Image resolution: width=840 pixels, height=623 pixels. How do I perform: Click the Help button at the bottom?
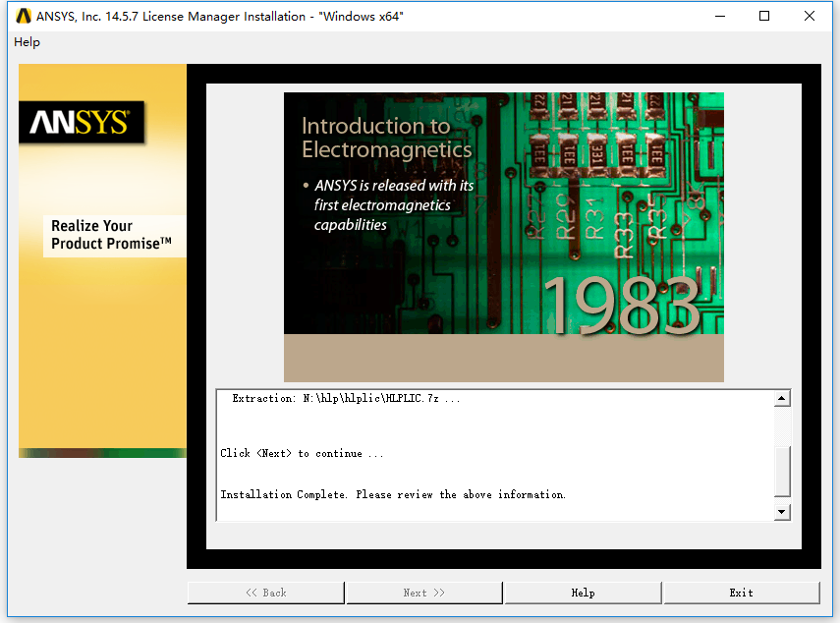(x=583, y=593)
